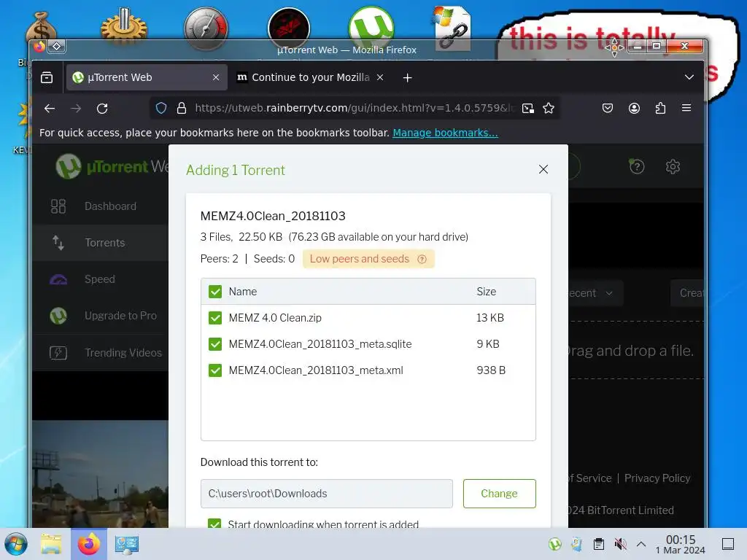The height and width of the screenshot is (560, 747).
Task: Go back in Firefox
Action: point(50,109)
